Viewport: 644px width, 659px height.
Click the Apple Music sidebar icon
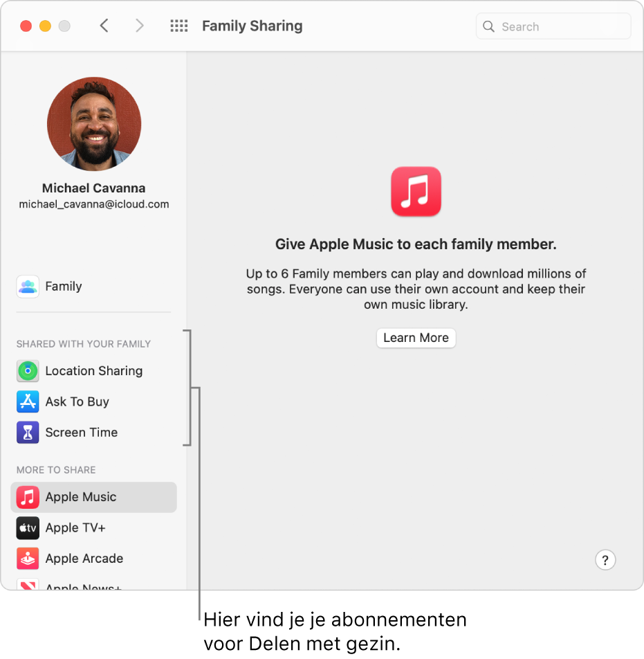[28, 497]
